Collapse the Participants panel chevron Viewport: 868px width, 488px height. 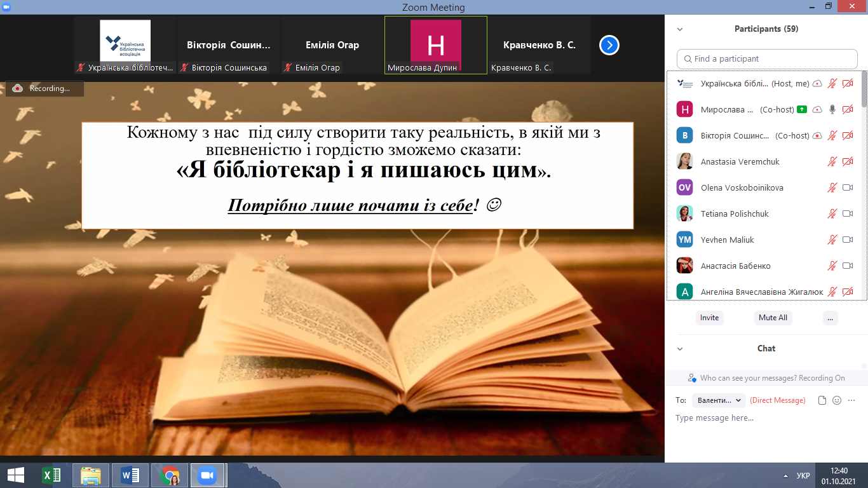[680, 29]
